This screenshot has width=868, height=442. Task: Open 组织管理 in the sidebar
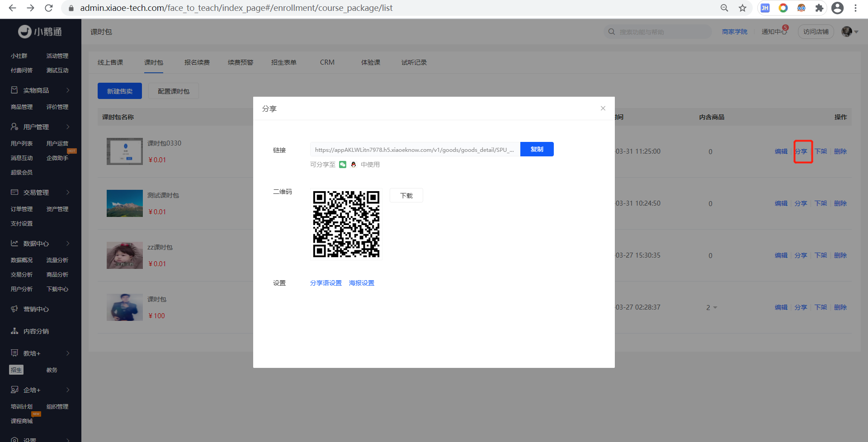[57, 406]
